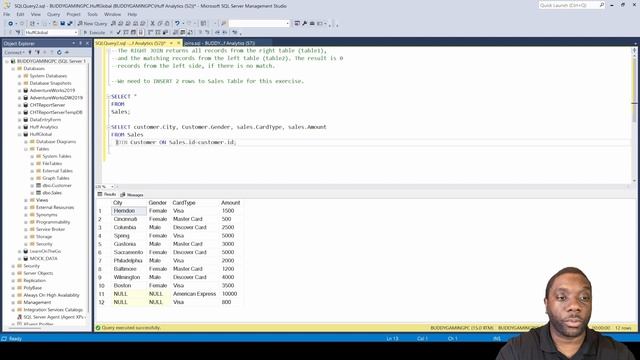
Task: Click the Connect Object Explorer plug icon
Action: click(x=30, y=53)
